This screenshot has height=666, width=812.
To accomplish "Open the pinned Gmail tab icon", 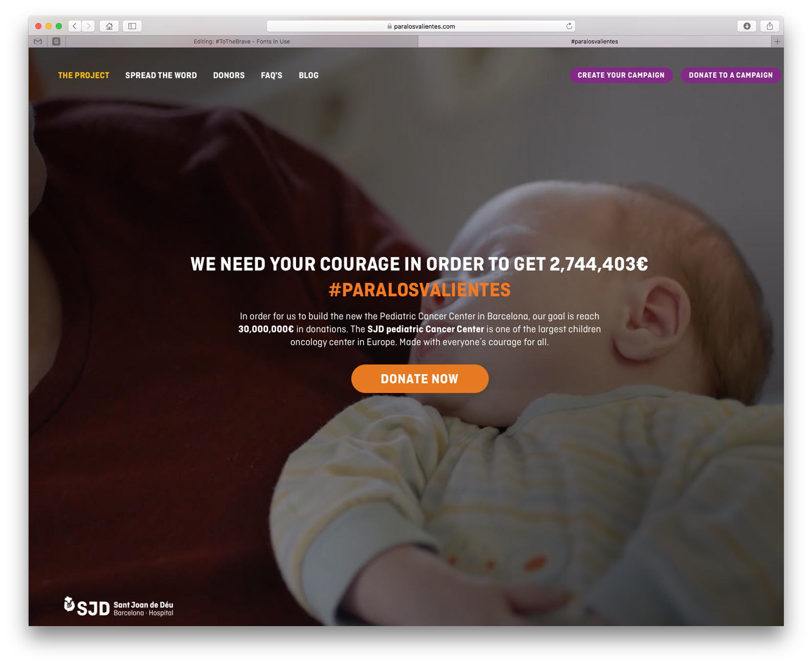I will point(38,41).
